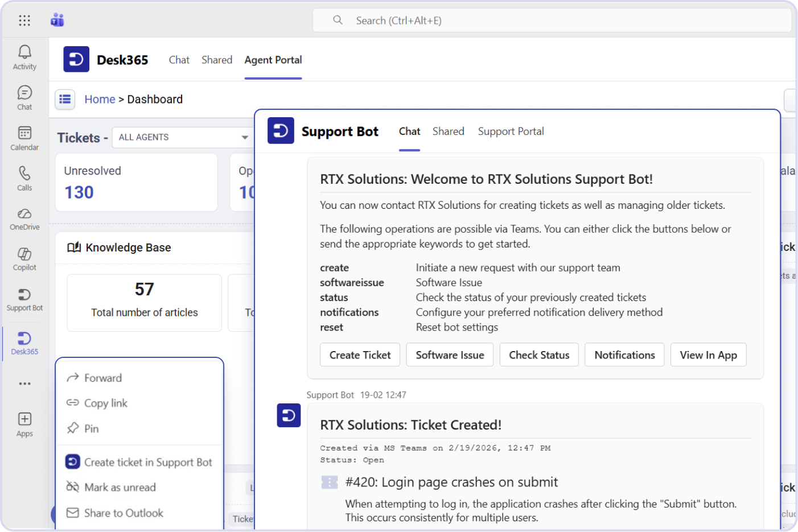798x532 pixels.
Task: Open the 57 total articles card
Action: (x=145, y=303)
